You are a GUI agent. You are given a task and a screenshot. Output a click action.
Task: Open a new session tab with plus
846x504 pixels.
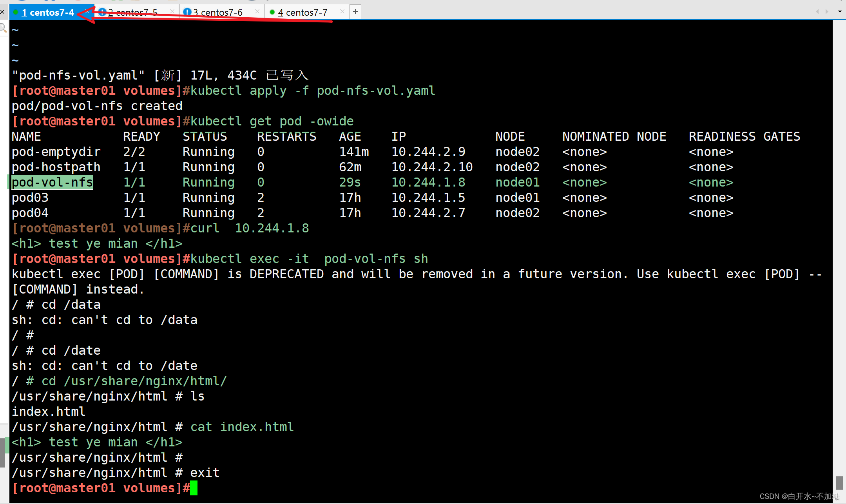(x=355, y=12)
